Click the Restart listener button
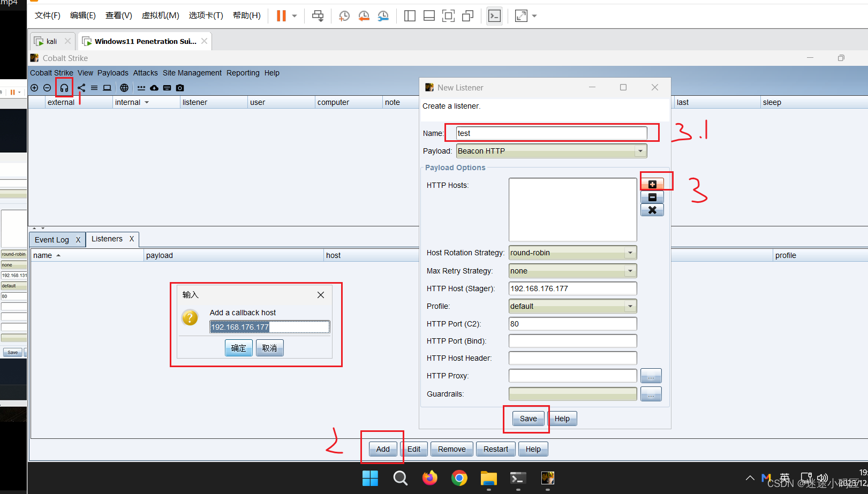Viewport: 868px width, 494px height. (x=496, y=449)
